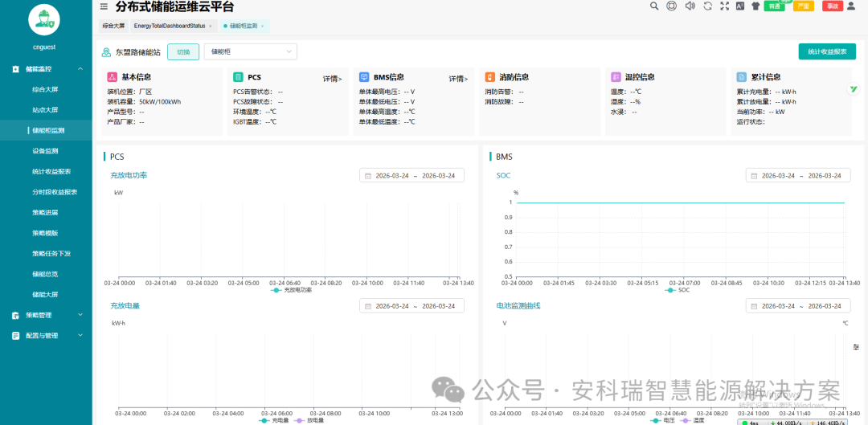Click the user profile icon at top right
The height and width of the screenshot is (425, 868).
[x=851, y=6]
